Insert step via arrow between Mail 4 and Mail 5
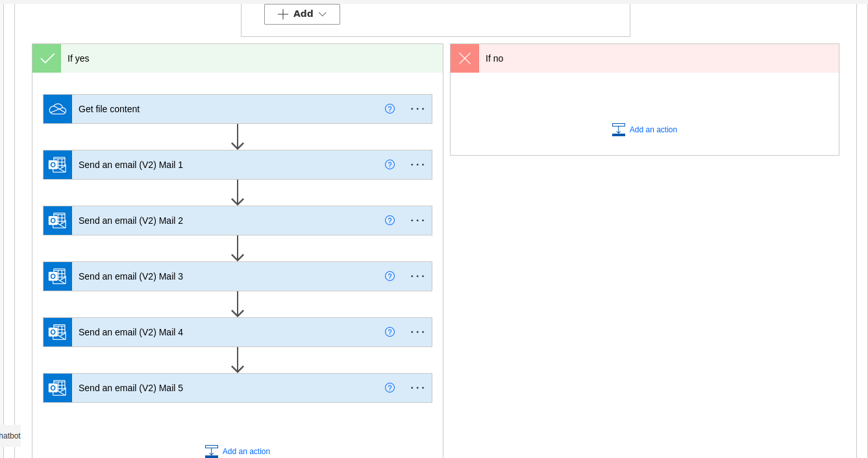The image size is (868, 458). coord(238,360)
